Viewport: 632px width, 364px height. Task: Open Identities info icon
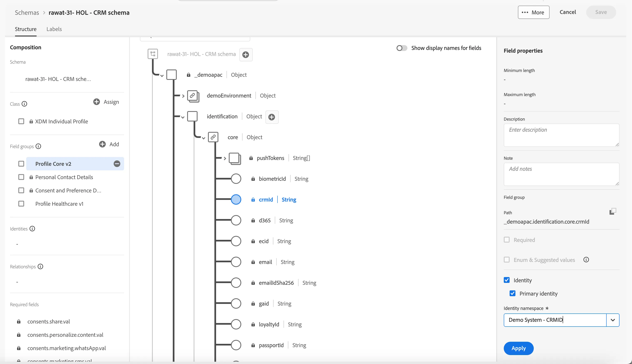(x=32, y=229)
